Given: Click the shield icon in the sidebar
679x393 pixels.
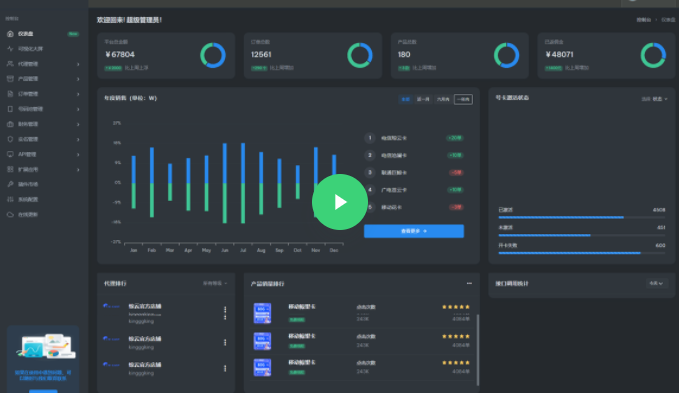Looking at the screenshot, I should pos(10,139).
